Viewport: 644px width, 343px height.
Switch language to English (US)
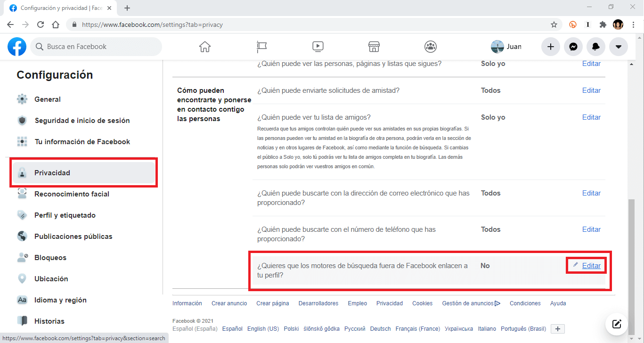[x=263, y=329]
